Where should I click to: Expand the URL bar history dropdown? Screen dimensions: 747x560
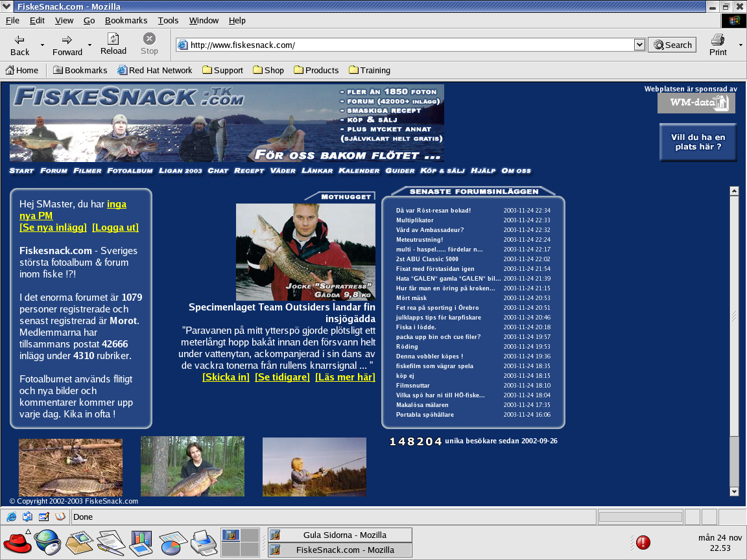[639, 45]
